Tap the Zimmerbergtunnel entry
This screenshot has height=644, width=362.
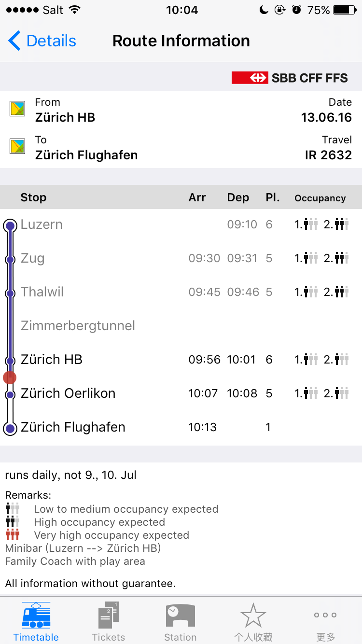78,326
